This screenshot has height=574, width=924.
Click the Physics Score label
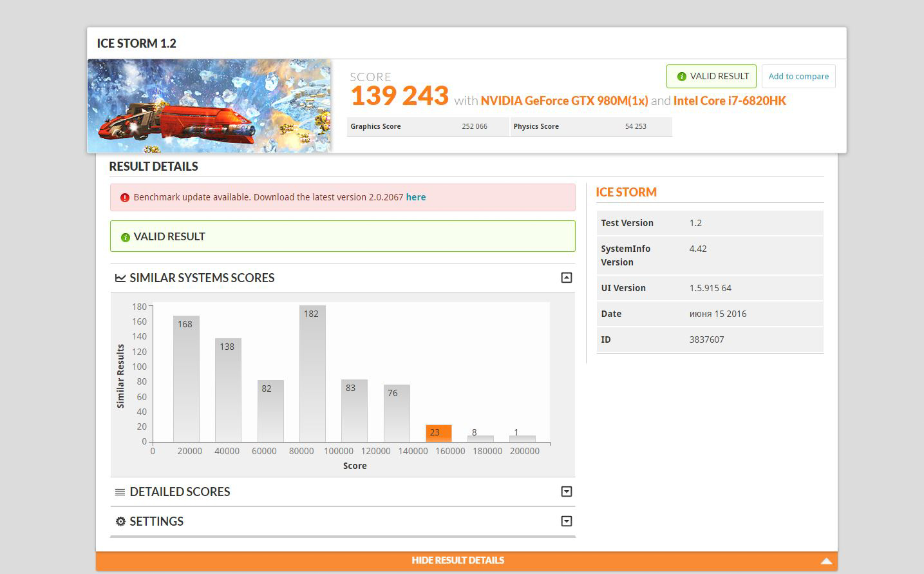pyautogui.click(x=536, y=126)
